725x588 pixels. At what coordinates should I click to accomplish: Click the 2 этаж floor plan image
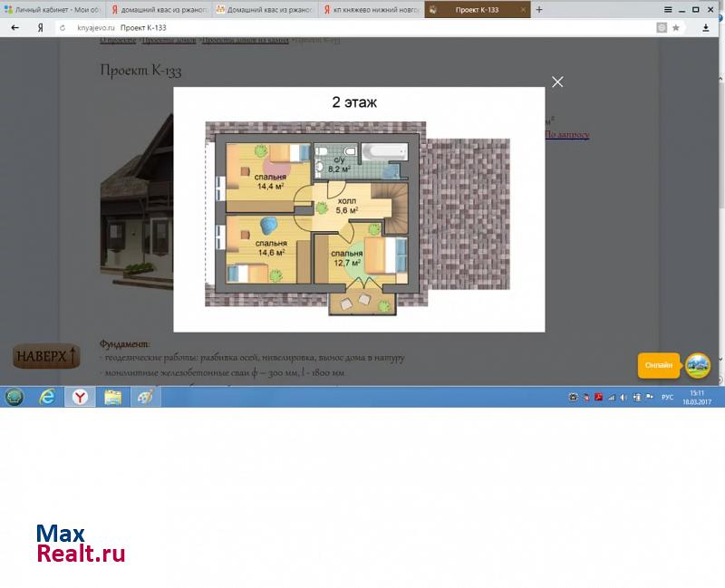pos(357,217)
